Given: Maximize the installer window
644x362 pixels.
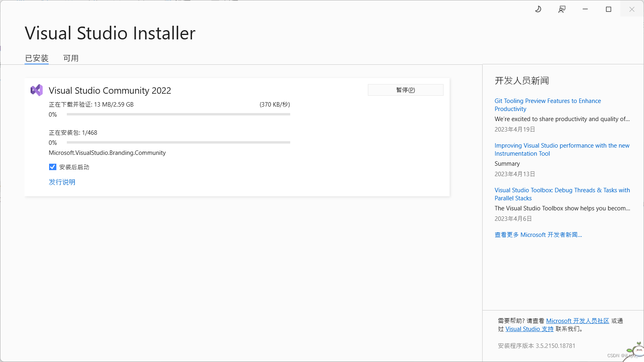Looking at the screenshot, I should (609, 9).
